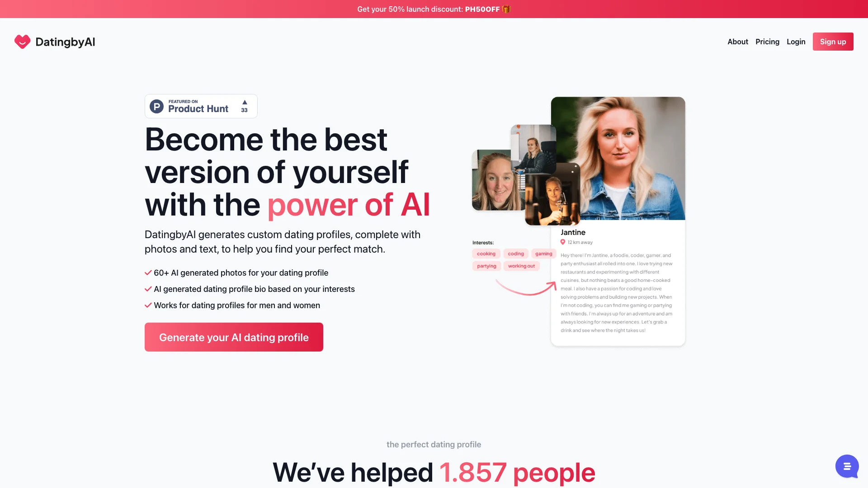Expand the Pricing navigation menu item
The width and height of the screenshot is (868, 488).
(767, 41)
